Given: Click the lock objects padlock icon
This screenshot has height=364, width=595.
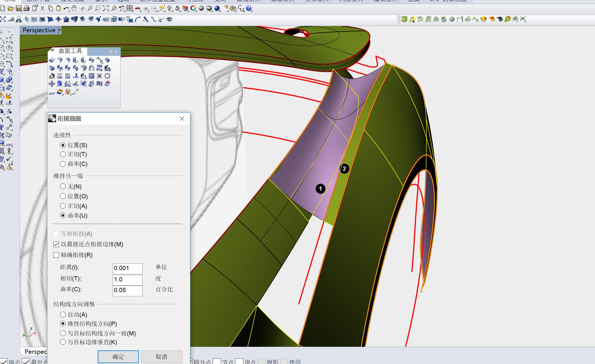Looking at the screenshot, I should pyautogui.click(x=177, y=8).
